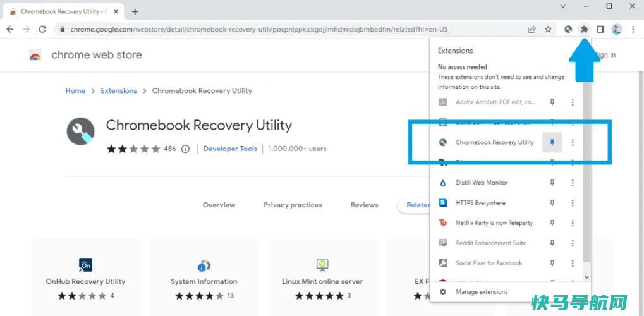This screenshot has height=316, width=644.
Task: Reload the current page
Action: pyautogui.click(x=42, y=29)
